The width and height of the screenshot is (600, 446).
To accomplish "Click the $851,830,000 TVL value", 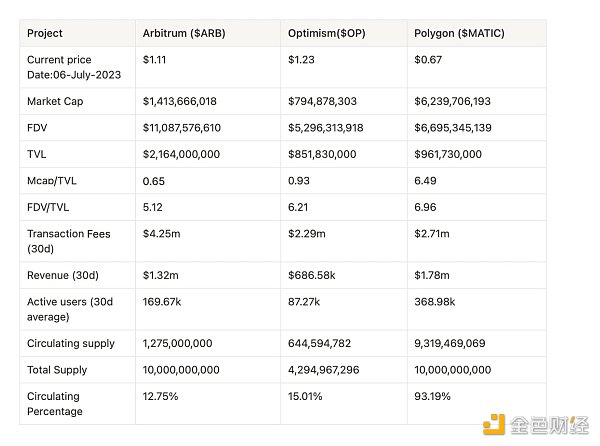I will pos(322,154).
